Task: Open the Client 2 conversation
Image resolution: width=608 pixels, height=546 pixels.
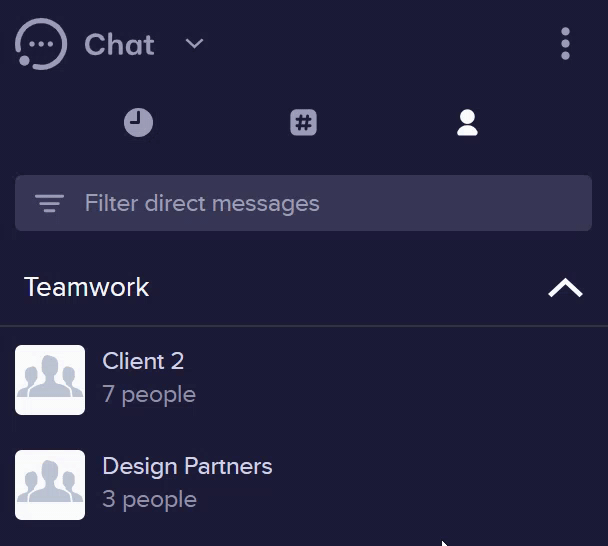Action: 303,380
